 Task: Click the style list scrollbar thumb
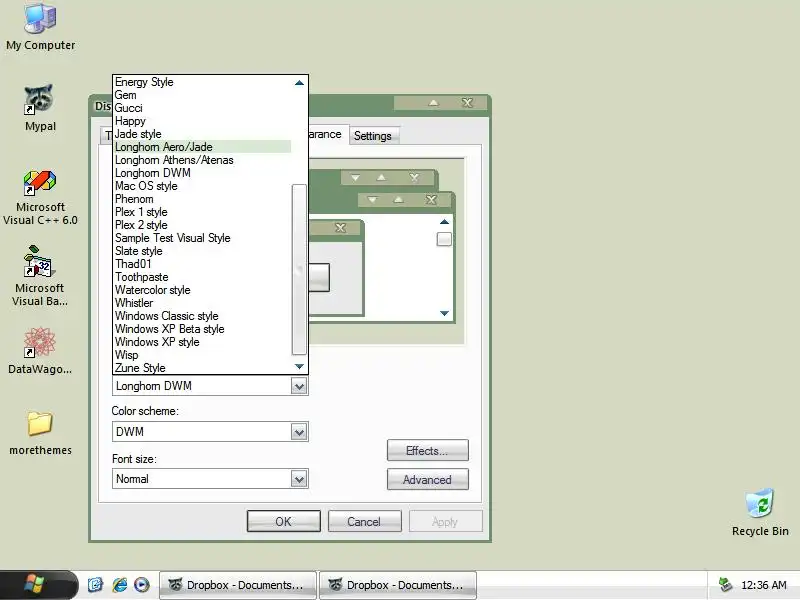299,269
